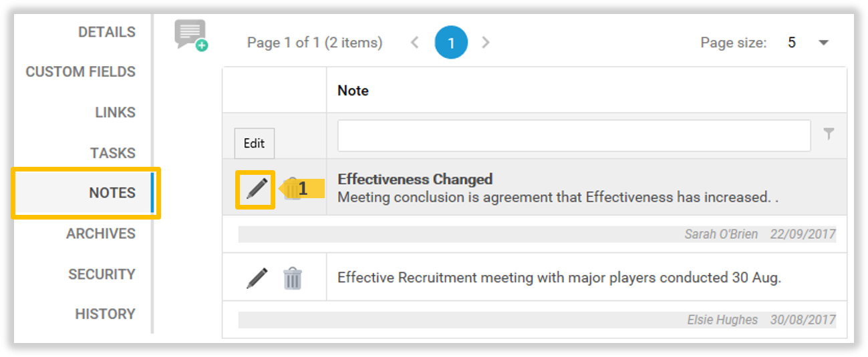Delete the Effective Recruitment meeting note
The width and height of the screenshot is (868, 357).
coord(292,278)
